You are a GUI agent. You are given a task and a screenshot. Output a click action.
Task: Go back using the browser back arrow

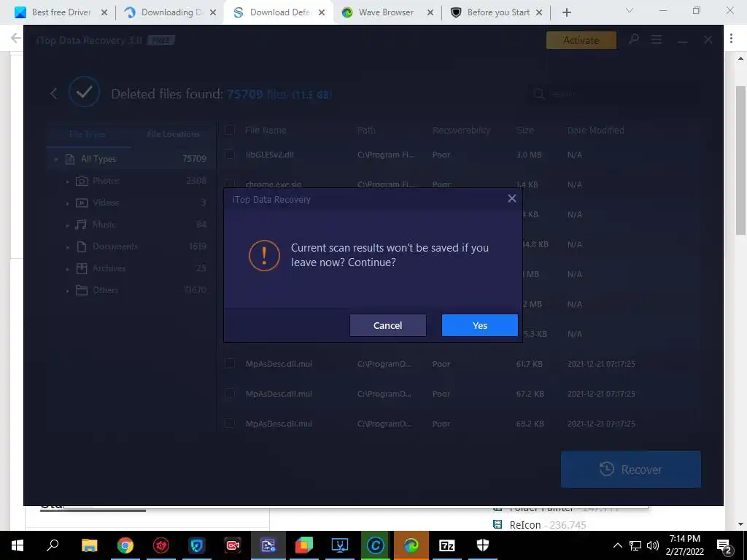click(x=16, y=38)
